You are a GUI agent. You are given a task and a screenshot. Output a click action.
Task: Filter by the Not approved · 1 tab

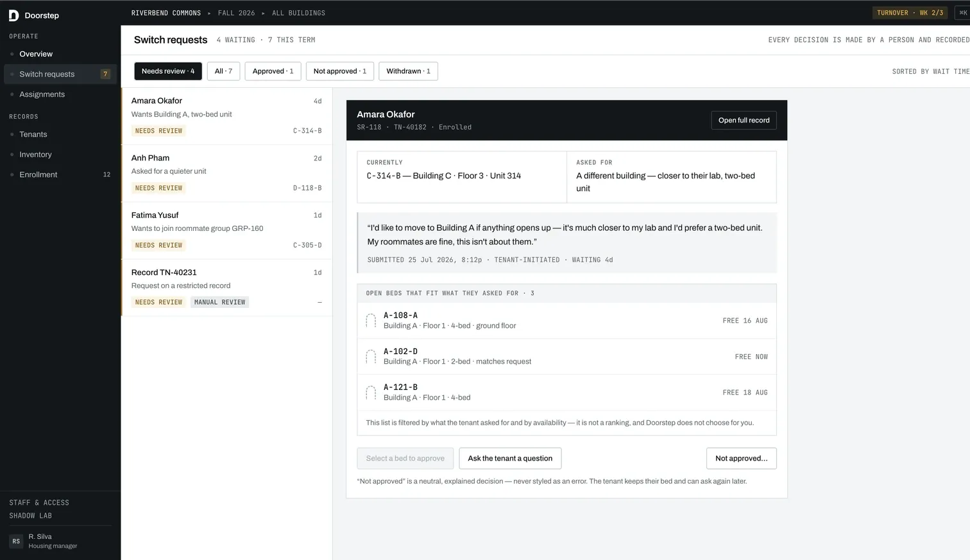(x=340, y=71)
